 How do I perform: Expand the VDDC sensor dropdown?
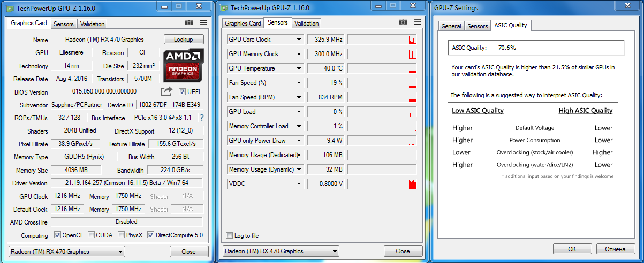[299, 184]
